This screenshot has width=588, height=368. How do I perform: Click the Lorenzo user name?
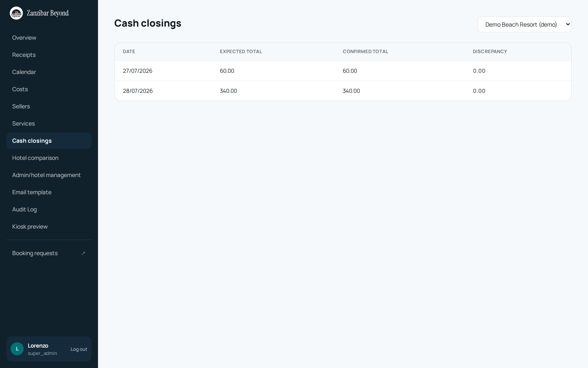(x=38, y=346)
